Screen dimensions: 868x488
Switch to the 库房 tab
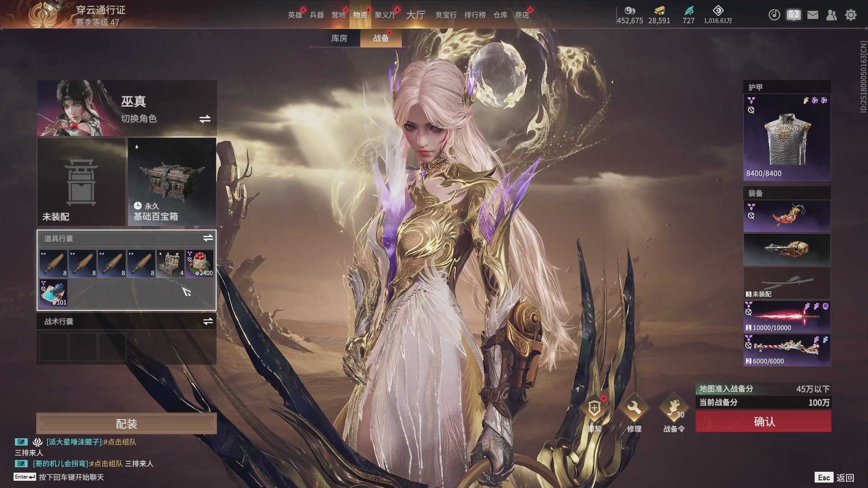(339, 38)
